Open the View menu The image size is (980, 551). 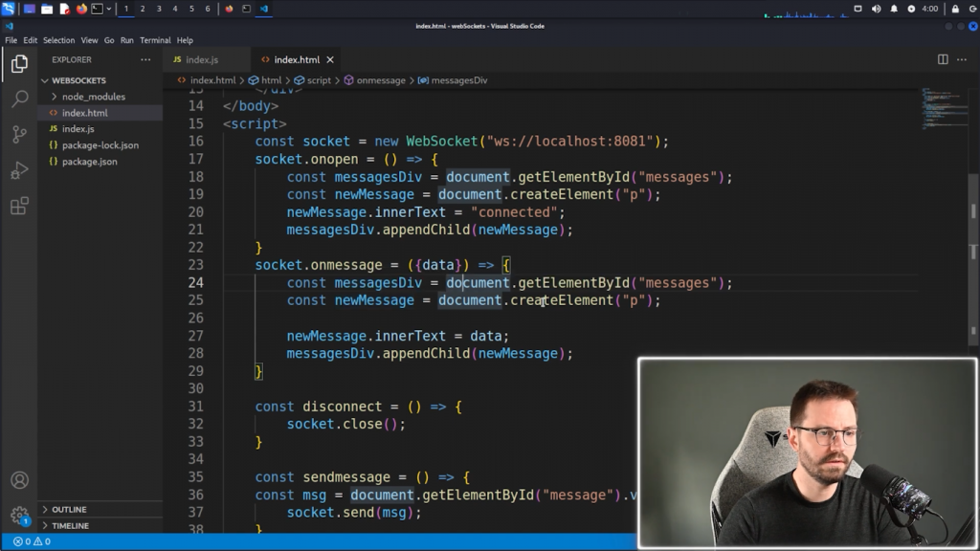point(89,40)
